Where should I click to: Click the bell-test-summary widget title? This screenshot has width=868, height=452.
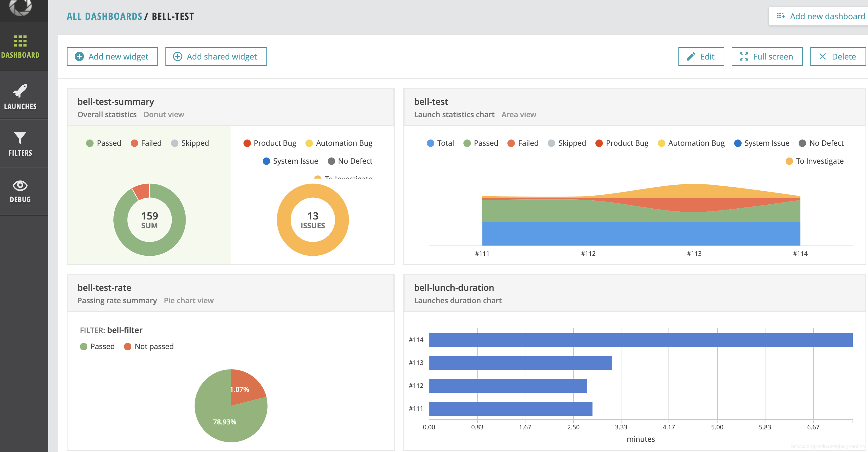pos(116,102)
